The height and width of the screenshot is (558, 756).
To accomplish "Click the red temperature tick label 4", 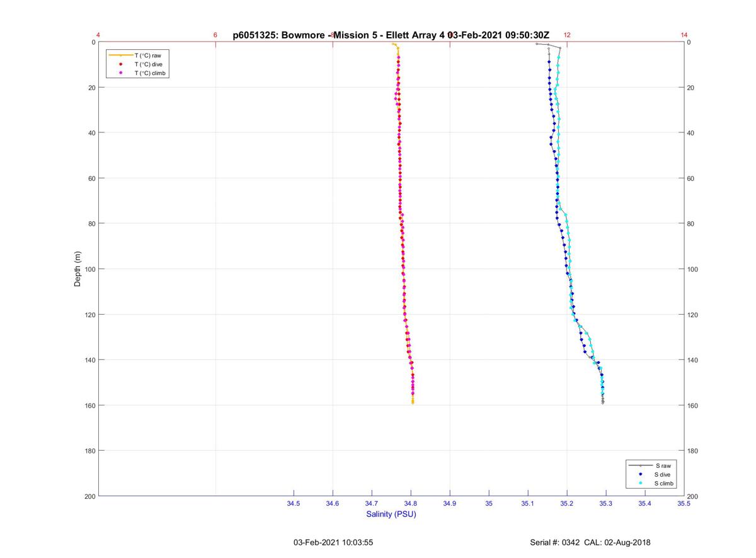I will (x=98, y=35).
